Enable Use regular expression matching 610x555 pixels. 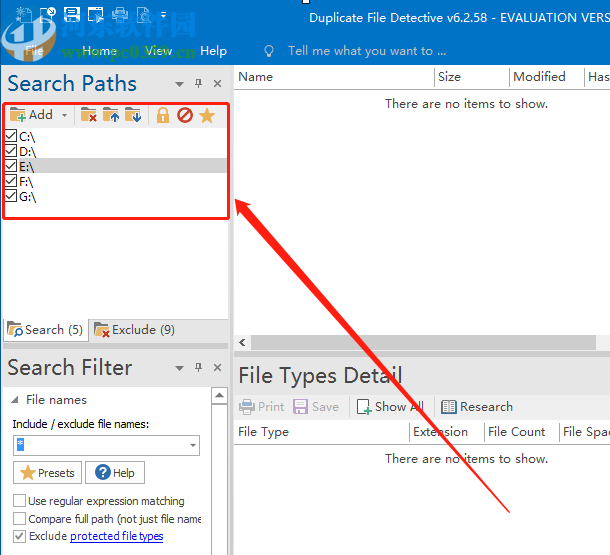[19, 501]
